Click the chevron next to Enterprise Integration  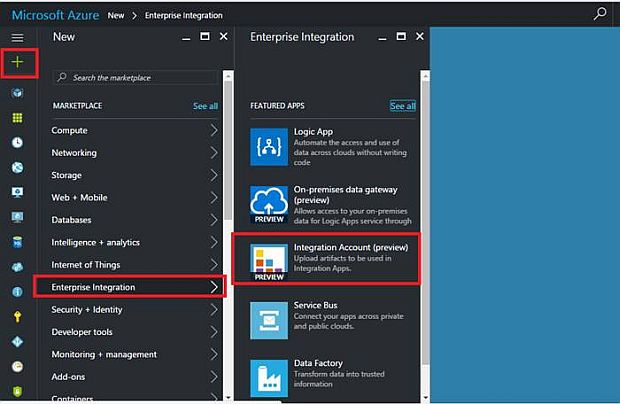pyautogui.click(x=214, y=287)
